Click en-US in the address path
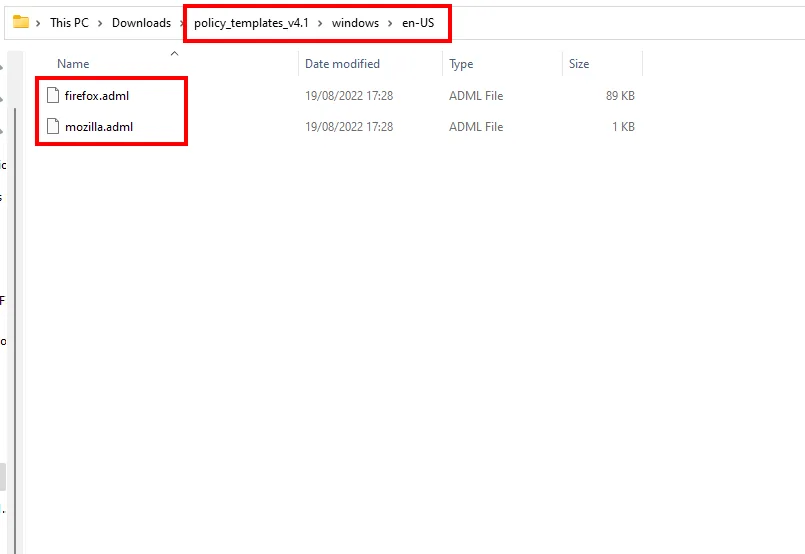This screenshot has height=554, width=805. pyautogui.click(x=418, y=23)
